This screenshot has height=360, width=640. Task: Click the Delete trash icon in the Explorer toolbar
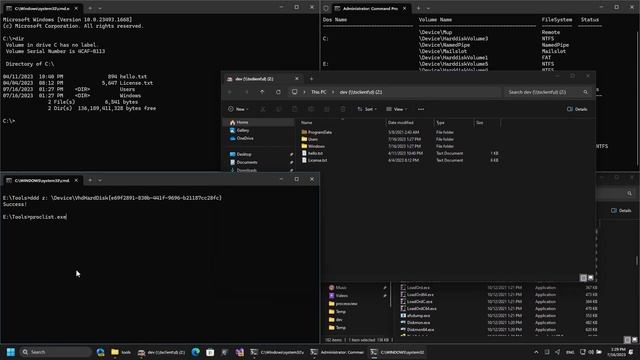point(343,109)
